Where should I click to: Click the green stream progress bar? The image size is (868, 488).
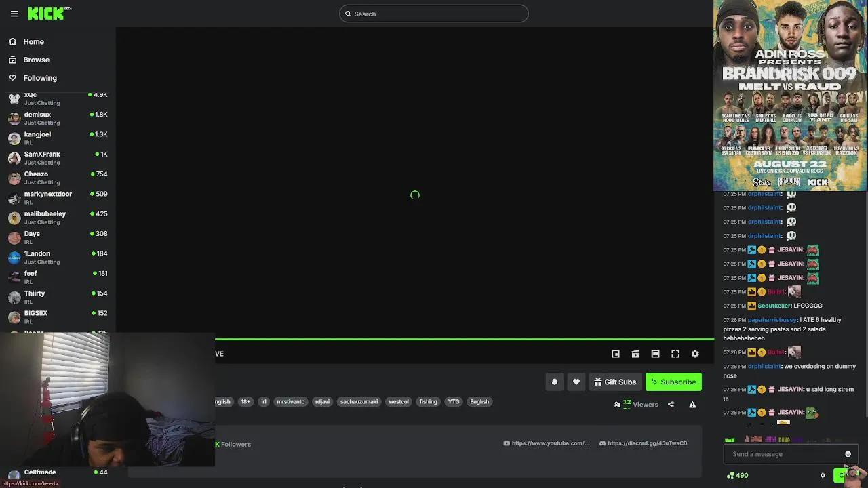[465, 339]
